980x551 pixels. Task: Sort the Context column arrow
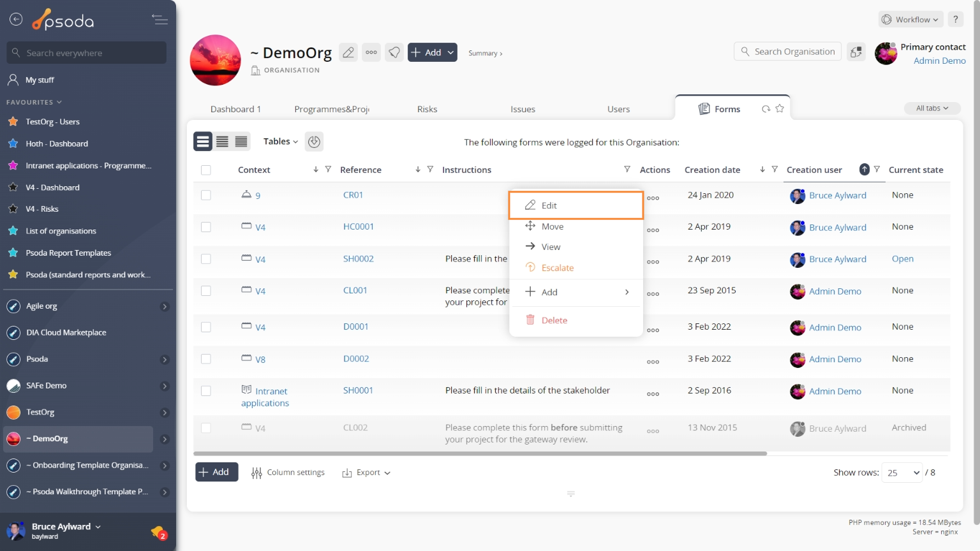pyautogui.click(x=316, y=169)
